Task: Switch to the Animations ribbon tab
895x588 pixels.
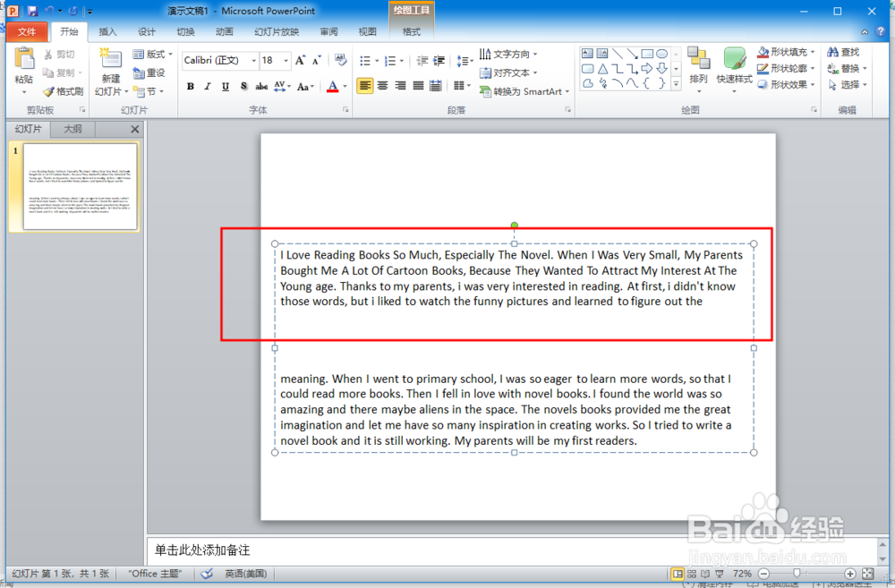Action: [x=225, y=32]
